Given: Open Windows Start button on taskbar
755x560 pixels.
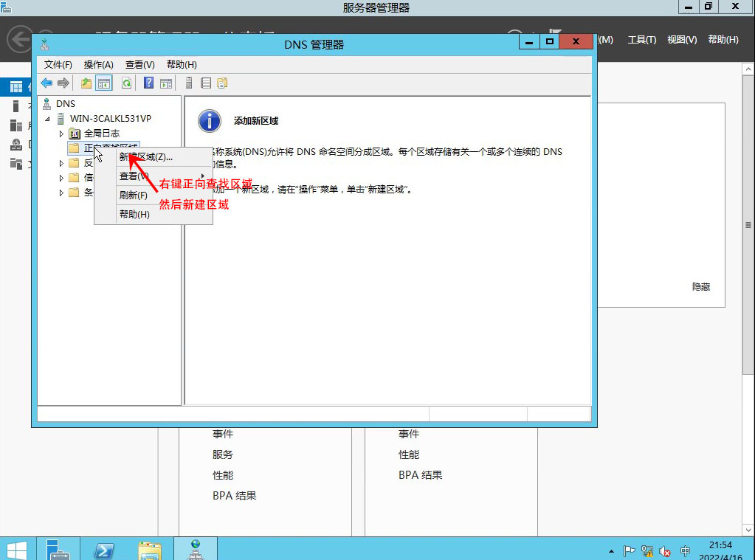Looking at the screenshot, I should [17, 550].
